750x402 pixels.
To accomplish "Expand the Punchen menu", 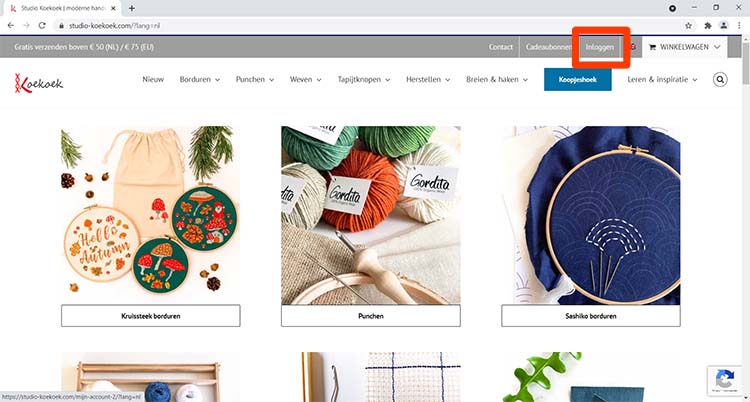I will (x=255, y=79).
